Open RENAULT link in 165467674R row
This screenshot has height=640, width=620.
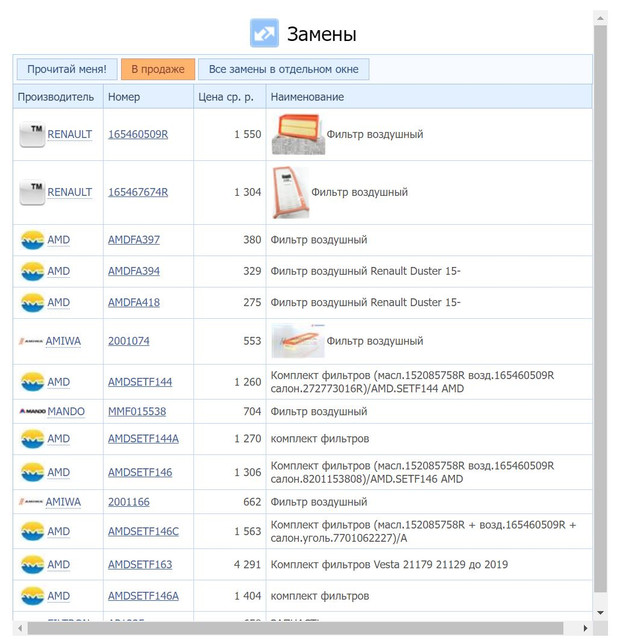(x=69, y=192)
